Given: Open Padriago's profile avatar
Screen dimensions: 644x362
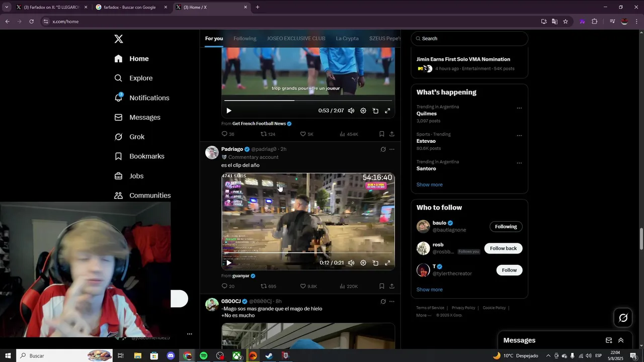Looking at the screenshot, I should tap(212, 153).
